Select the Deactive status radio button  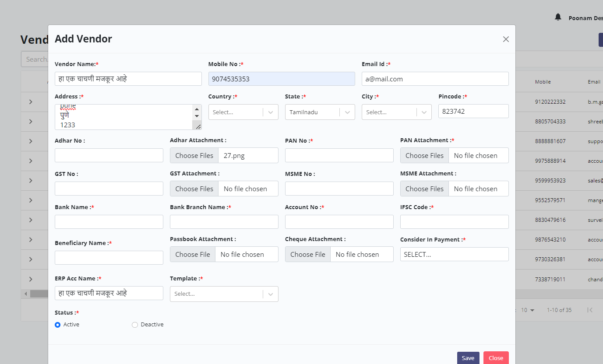(x=134, y=325)
